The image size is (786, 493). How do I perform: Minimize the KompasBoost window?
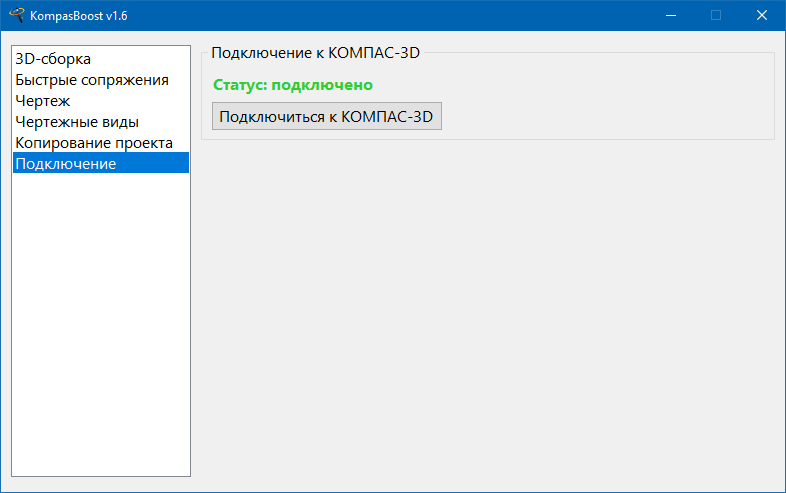coord(670,16)
